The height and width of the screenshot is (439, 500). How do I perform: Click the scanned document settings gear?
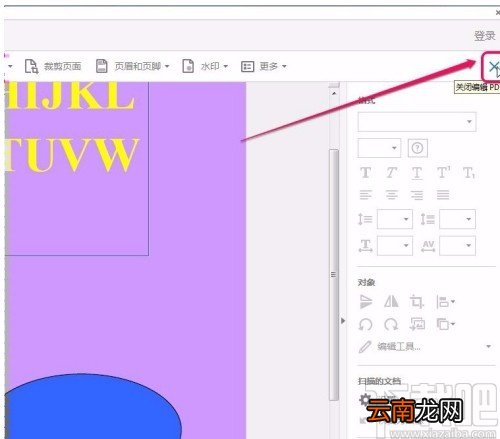coord(365,399)
